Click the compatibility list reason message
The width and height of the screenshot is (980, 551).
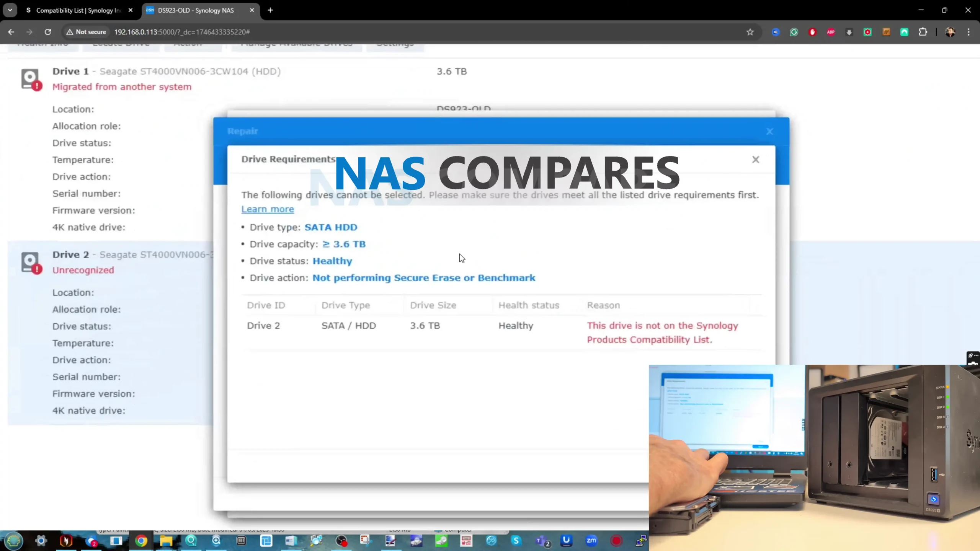pos(663,333)
